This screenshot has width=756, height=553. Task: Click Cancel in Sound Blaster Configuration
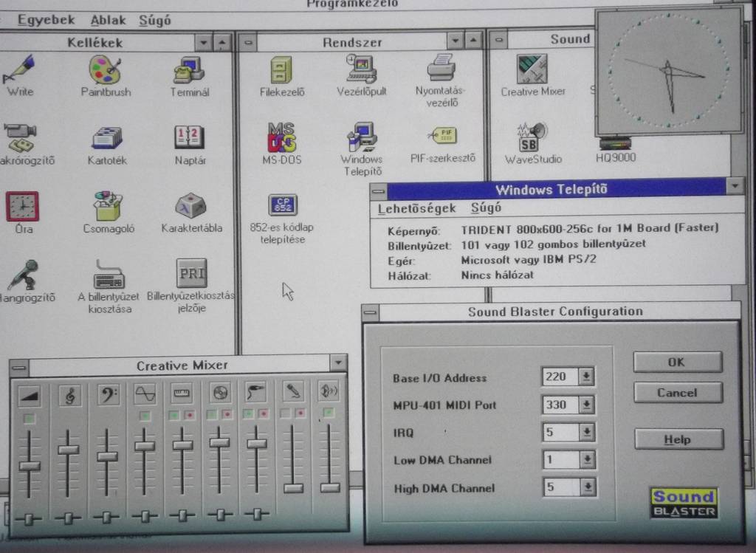coord(678,393)
